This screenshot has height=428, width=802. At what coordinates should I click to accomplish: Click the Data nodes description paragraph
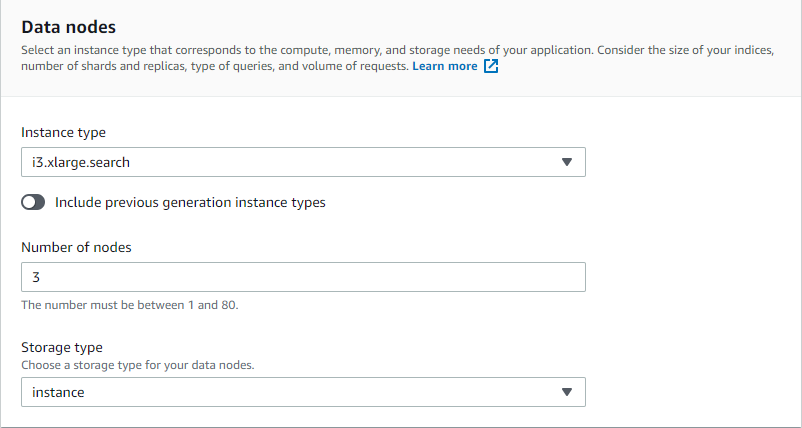[398, 58]
